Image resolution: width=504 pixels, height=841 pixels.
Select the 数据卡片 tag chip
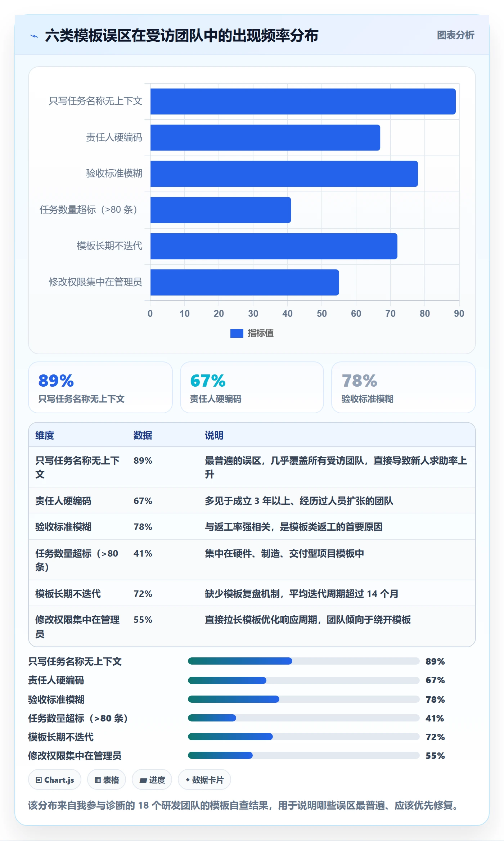pos(204,780)
